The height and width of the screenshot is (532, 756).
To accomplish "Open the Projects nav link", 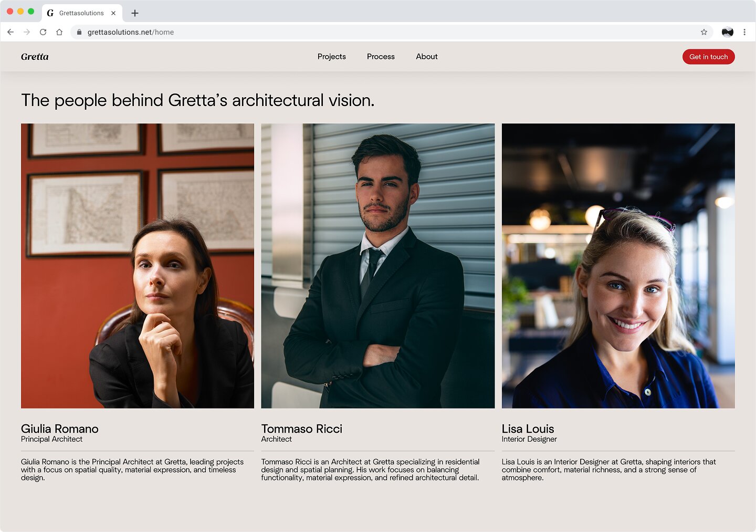I will [x=331, y=57].
